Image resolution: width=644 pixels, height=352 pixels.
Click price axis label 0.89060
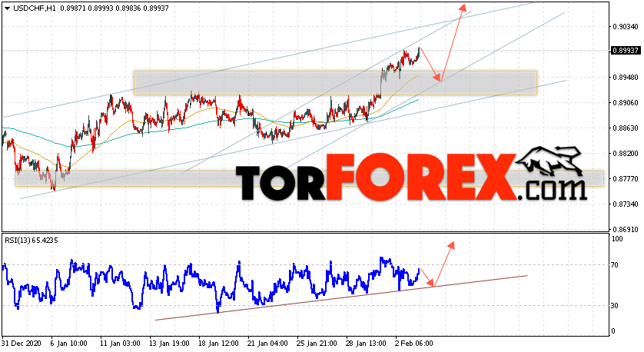[625, 103]
